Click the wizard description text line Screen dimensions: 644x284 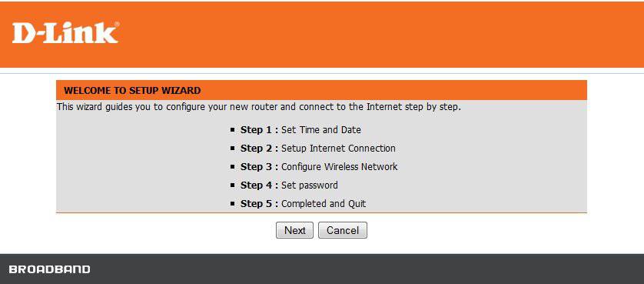(259, 108)
